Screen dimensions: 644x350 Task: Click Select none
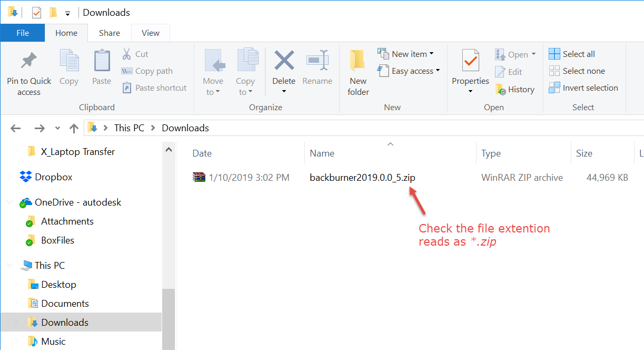(577, 71)
